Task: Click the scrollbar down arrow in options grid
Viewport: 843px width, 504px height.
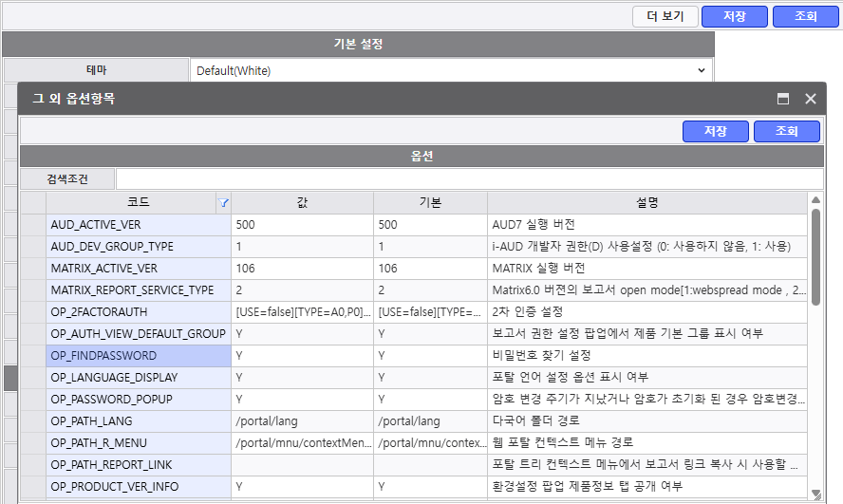Action: point(815,493)
